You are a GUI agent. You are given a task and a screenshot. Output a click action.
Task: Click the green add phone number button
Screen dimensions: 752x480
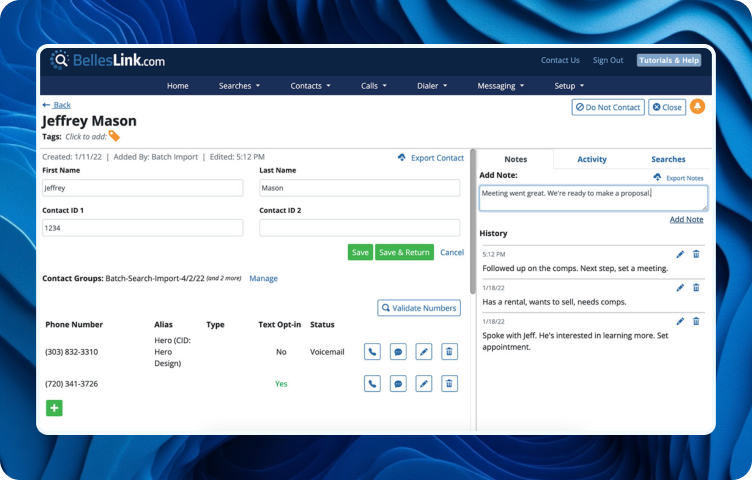[54, 408]
